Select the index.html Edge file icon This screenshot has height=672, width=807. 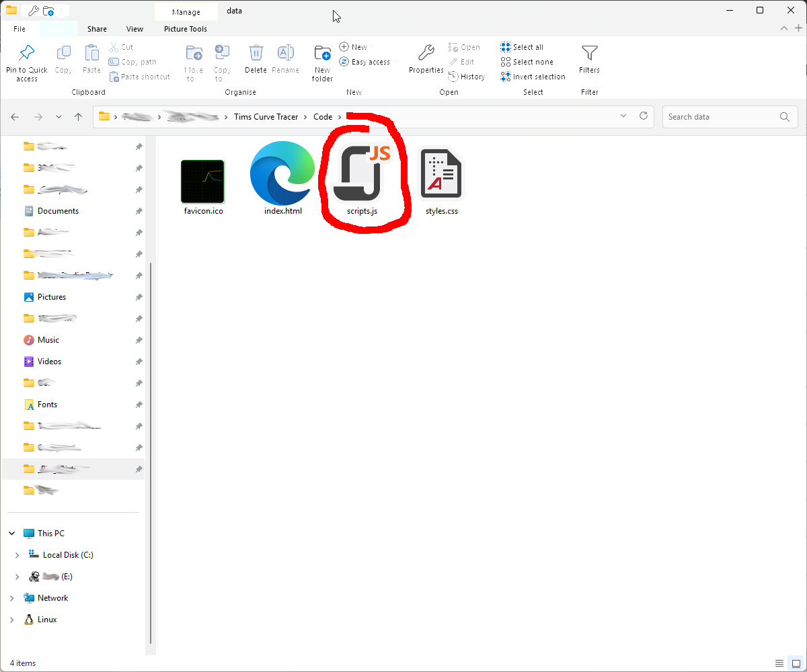pos(283,173)
